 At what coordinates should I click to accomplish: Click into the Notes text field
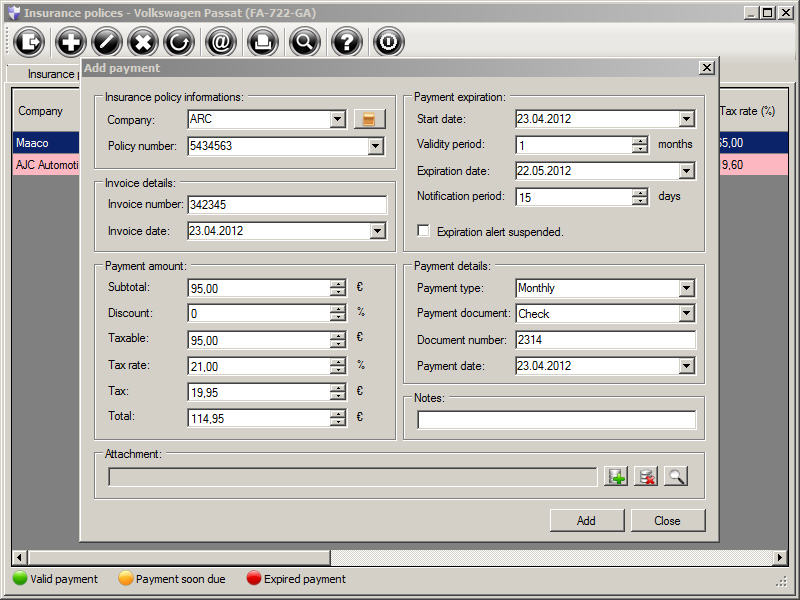pyautogui.click(x=556, y=420)
